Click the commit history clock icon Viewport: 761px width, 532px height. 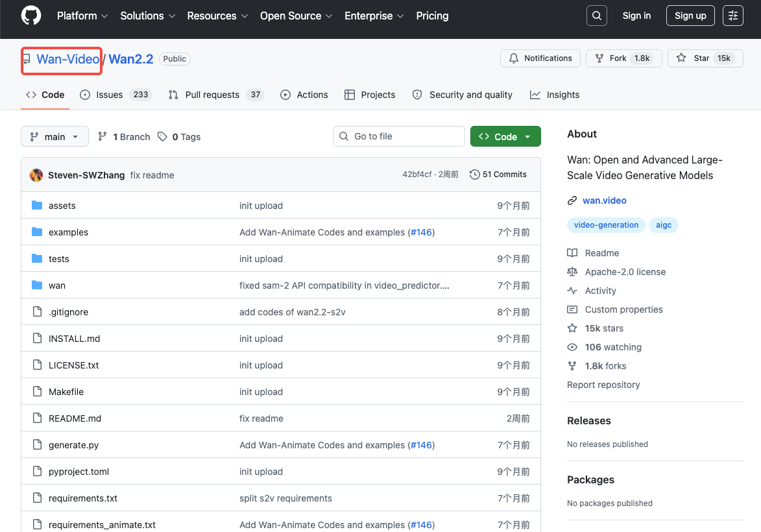click(x=474, y=175)
